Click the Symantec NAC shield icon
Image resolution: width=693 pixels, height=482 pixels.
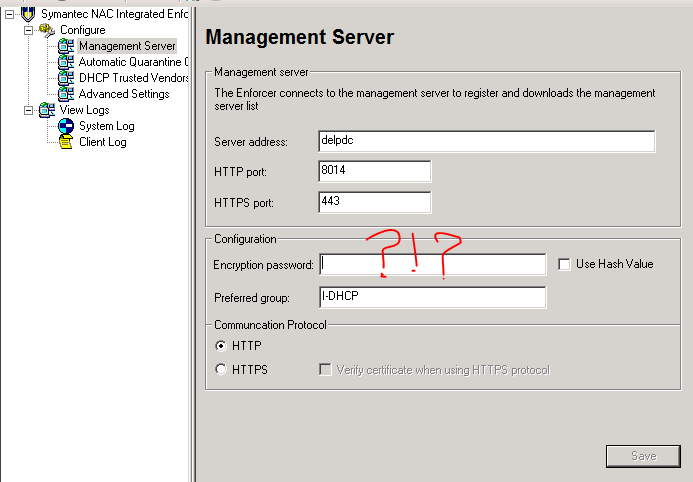click(28, 14)
